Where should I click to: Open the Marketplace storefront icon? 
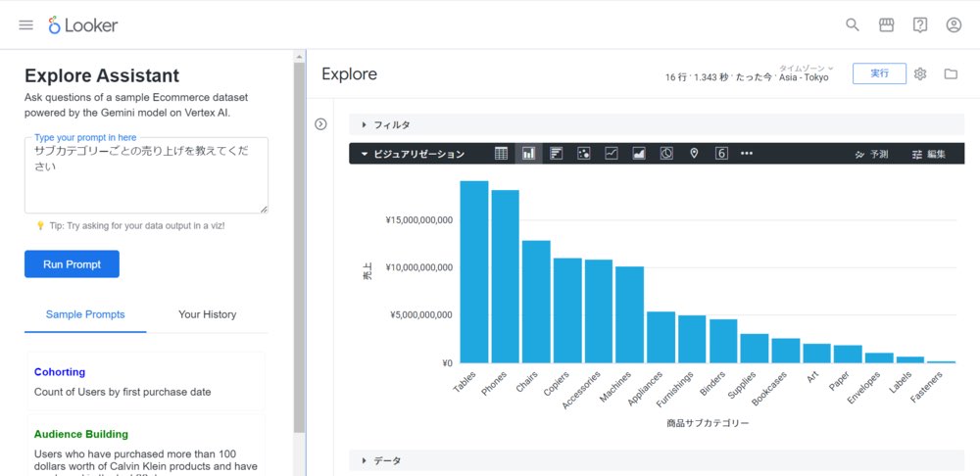pos(886,25)
